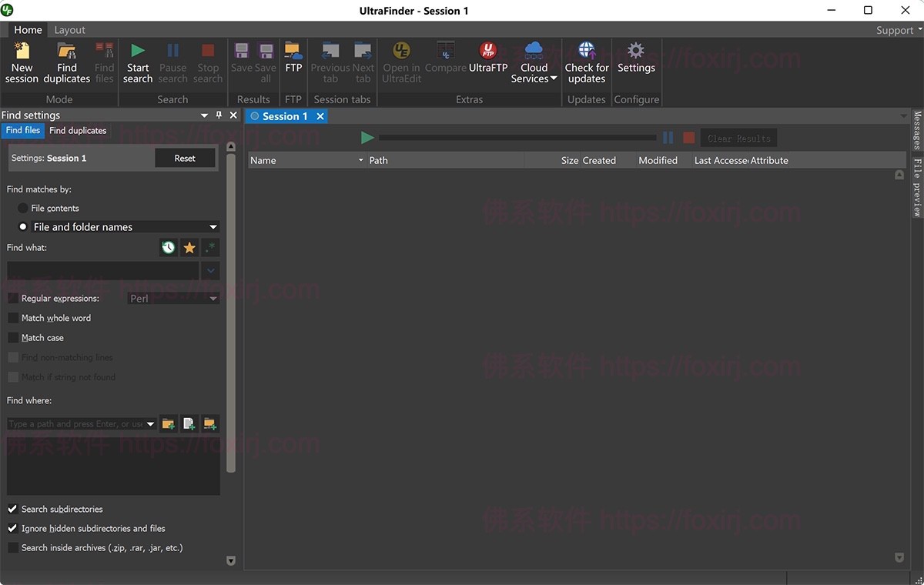Viewport: 924px width, 585px height.
Task: Enable the Match case checkbox
Action: [x=13, y=337]
